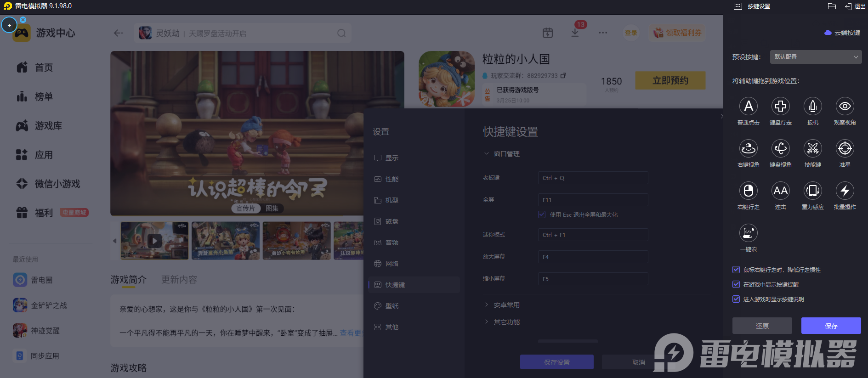Open the 性能 settings tab
The width and height of the screenshot is (868, 378).
pos(414,179)
